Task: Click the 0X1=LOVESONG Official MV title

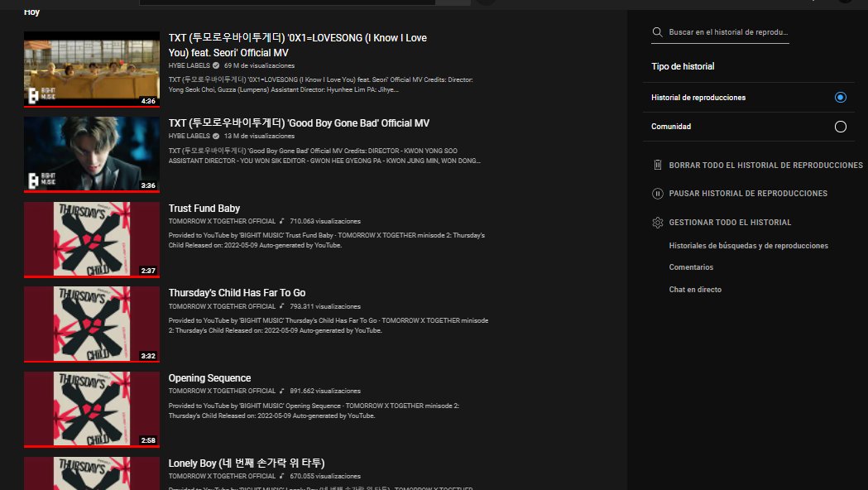Action: pos(298,45)
